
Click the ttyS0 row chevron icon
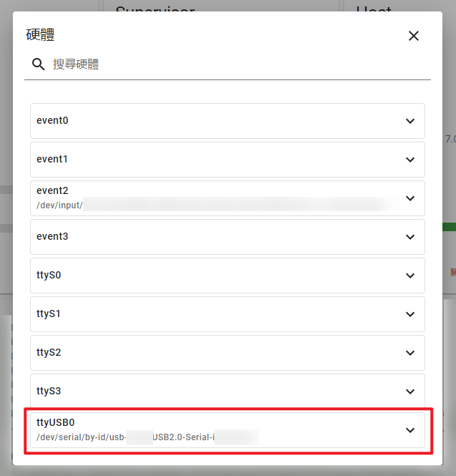pos(410,276)
